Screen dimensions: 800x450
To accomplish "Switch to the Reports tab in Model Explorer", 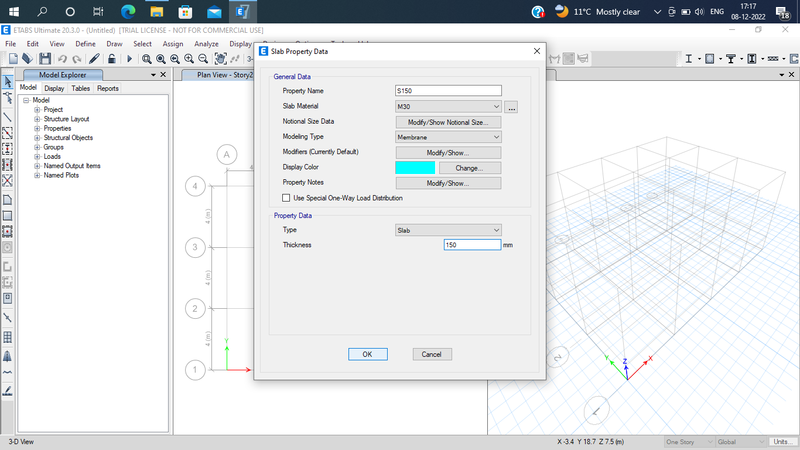I will pyautogui.click(x=108, y=88).
